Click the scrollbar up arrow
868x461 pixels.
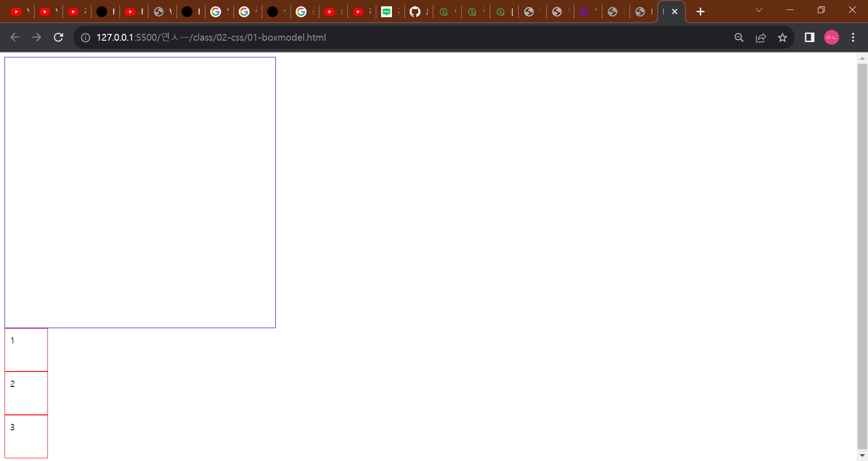click(862, 58)
